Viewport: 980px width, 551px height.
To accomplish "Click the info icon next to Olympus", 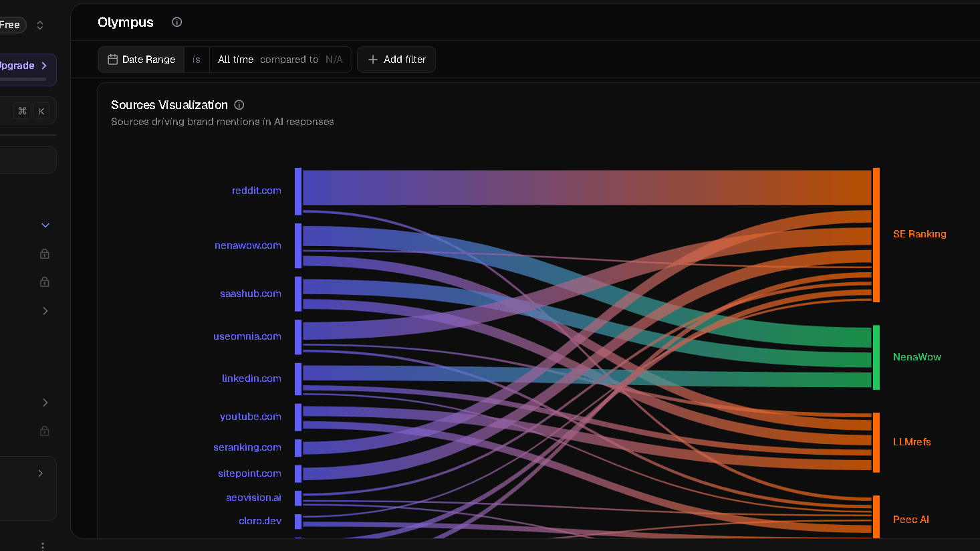I will pos(176,22).
